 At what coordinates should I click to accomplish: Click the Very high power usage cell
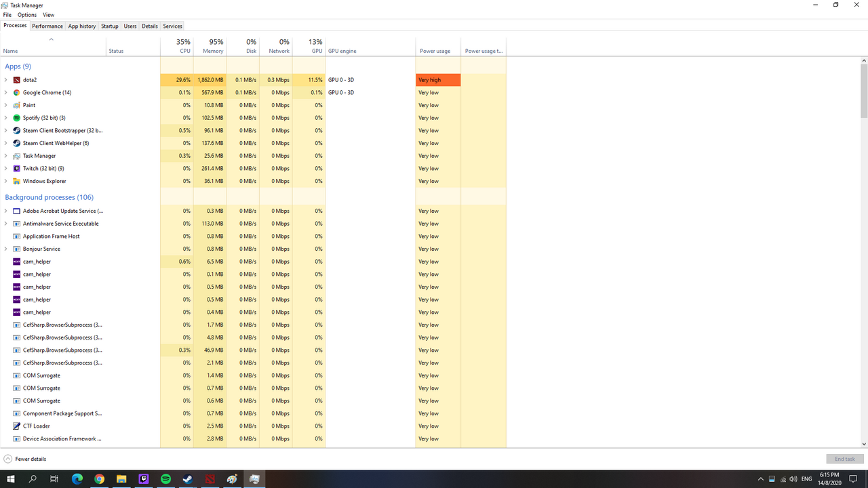pyautogui.click(x=438, y=80)
